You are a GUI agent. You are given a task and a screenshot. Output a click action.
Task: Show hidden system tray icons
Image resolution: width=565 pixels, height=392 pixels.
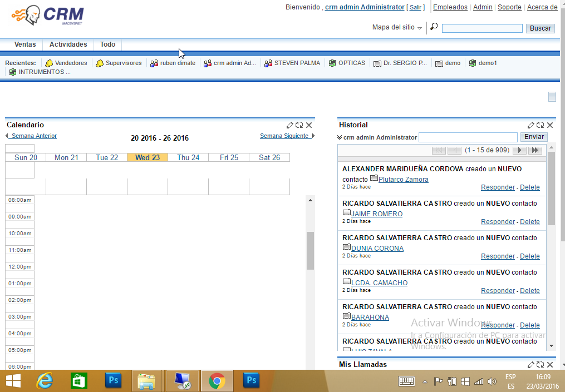click(x=425, y=382)
